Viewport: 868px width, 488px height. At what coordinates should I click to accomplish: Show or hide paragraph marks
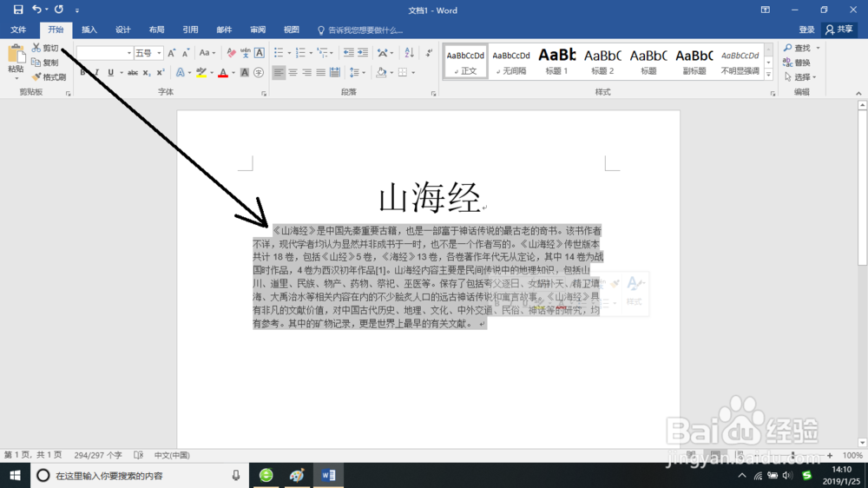(429, 53)
